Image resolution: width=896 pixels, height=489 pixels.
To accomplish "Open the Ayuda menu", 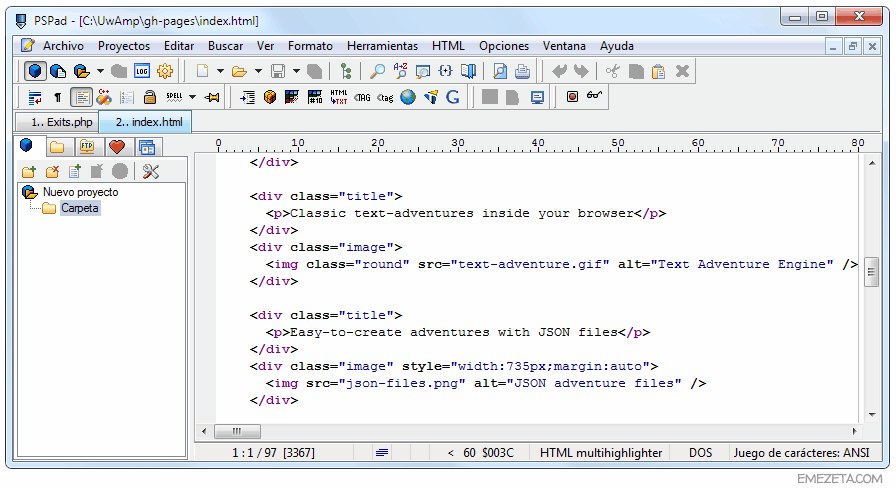I will coord(617,46).
